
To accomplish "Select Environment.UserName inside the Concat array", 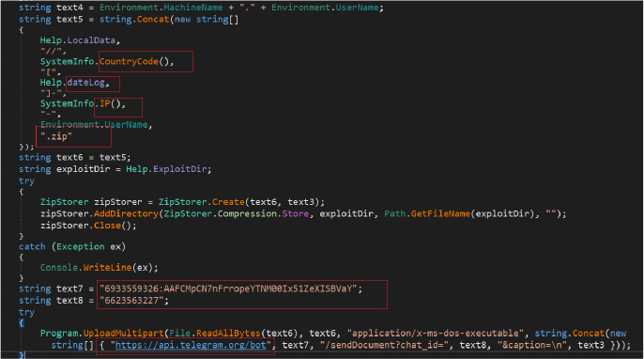I will click(94, 125).
